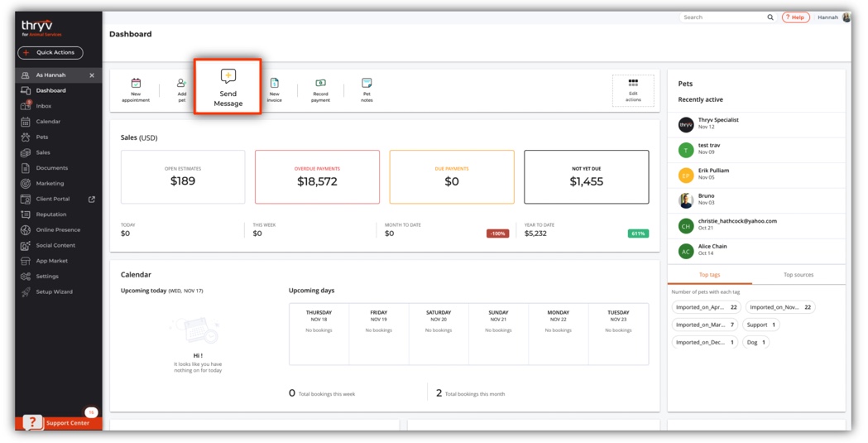Open Saturday Nov 20 calendar cell
The width and height of the screenshot is (868, 443).
pyautogui.click(x=439, y=334)
